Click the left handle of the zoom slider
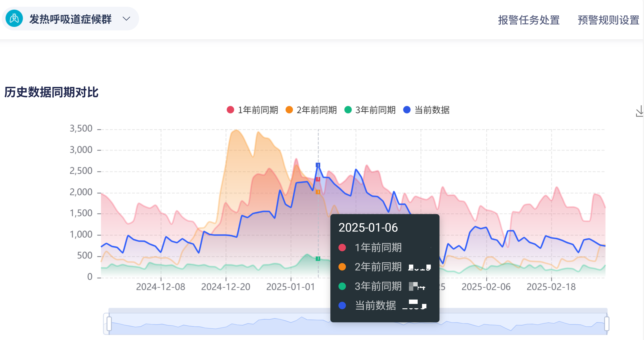Viewport: 644px width, 340px height. tap(109, 324)
